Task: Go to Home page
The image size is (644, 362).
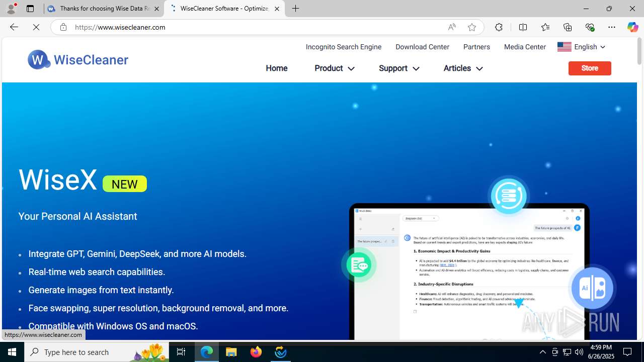Action: [x=277, y=68]
